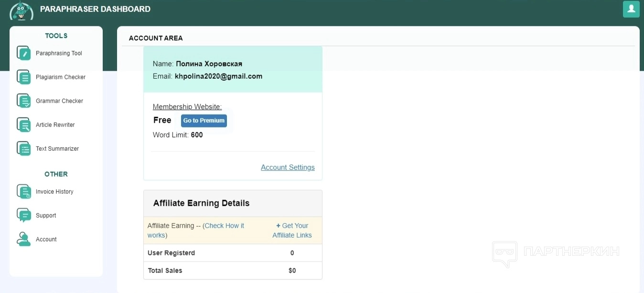The image size is (644, 293).
Task: Open the user profile icon top right
Action: (x=631, y=9)
